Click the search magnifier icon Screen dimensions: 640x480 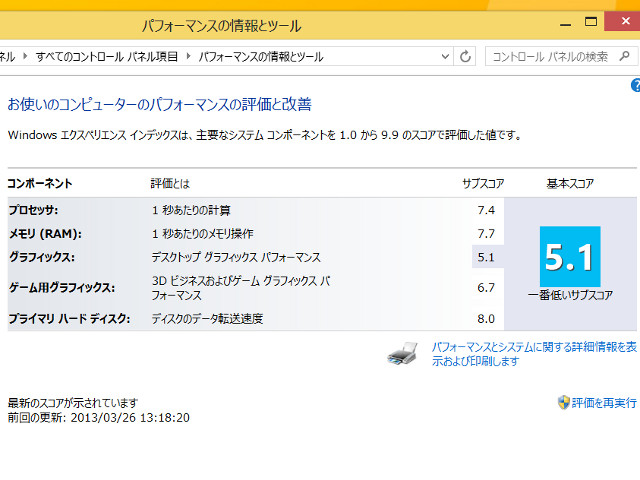coord(624,56)
